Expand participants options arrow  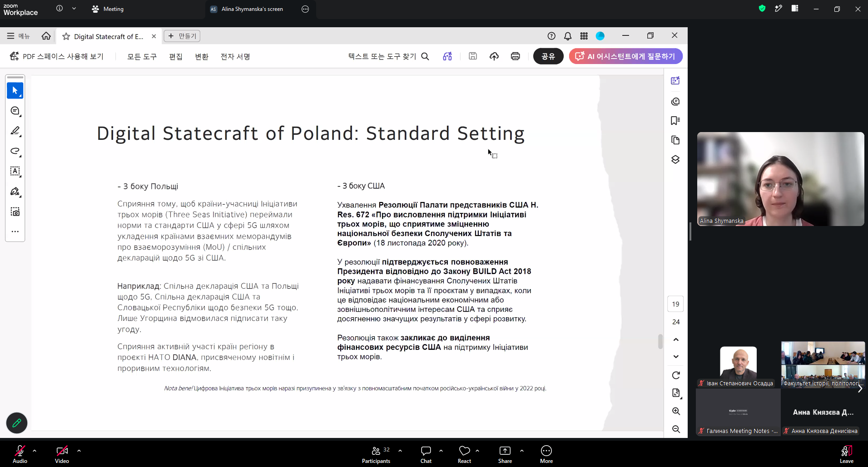point(400,451)
